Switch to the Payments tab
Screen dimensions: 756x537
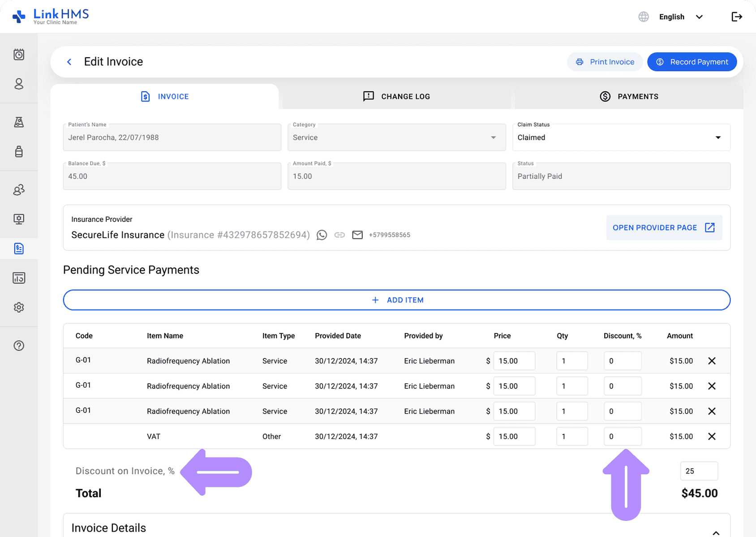click(629, 96)
